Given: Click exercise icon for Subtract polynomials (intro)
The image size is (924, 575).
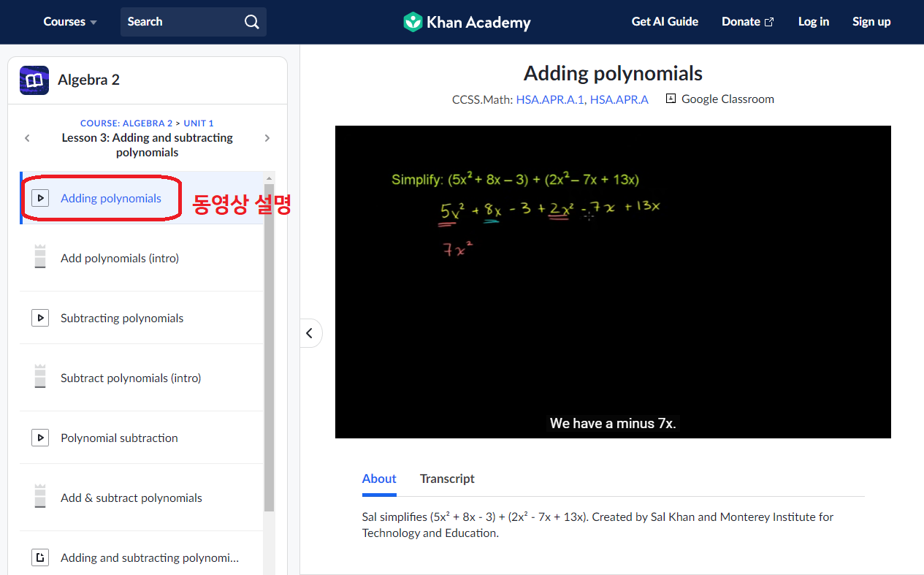Looking at the screenshot, I should click(40, 377).
